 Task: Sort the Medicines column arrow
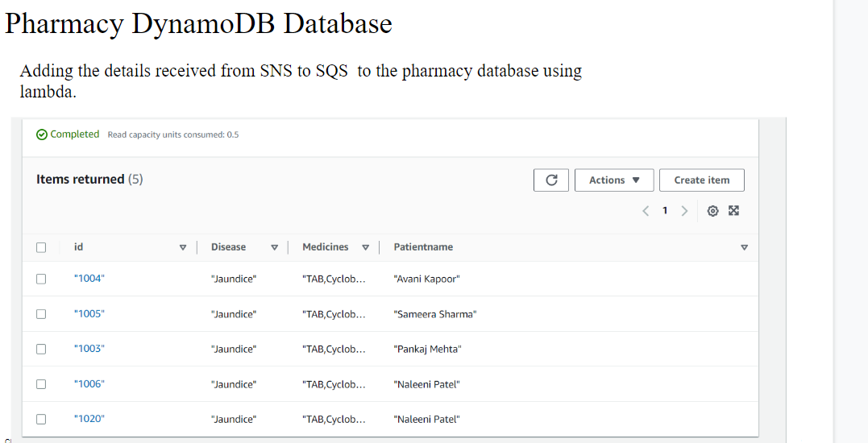point(365,248)
